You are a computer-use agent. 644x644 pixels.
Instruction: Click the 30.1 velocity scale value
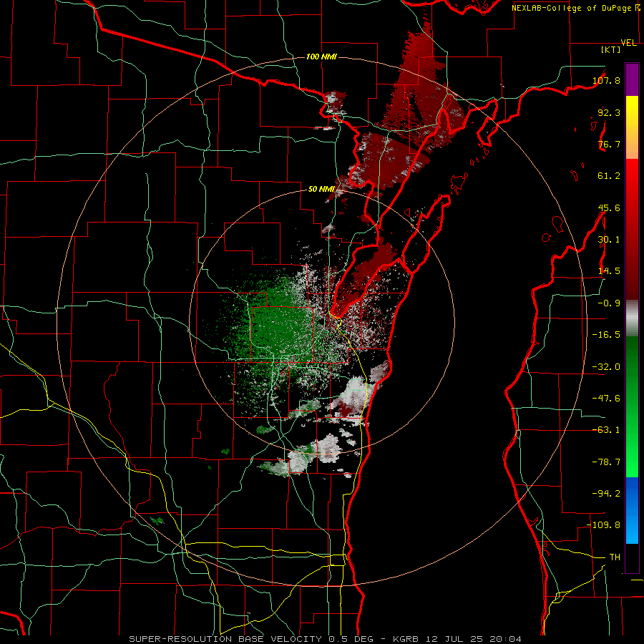pyautogui.click(x=609, y=240)
